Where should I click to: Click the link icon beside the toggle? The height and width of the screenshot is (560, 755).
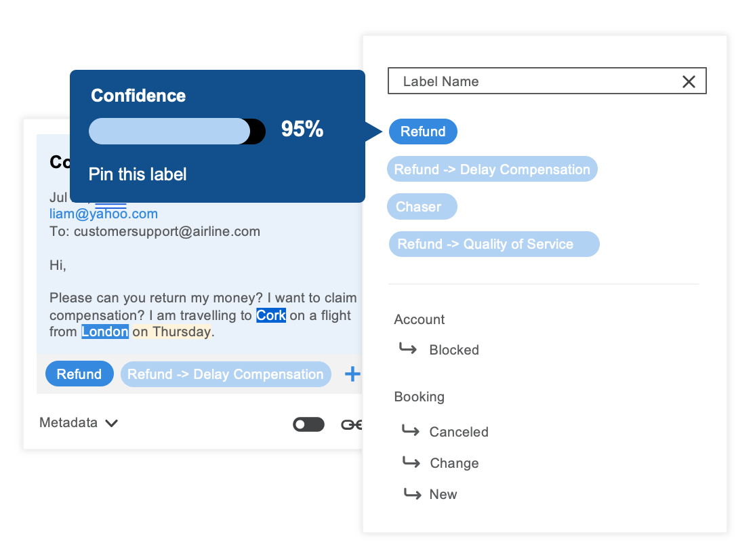[352, 424]
